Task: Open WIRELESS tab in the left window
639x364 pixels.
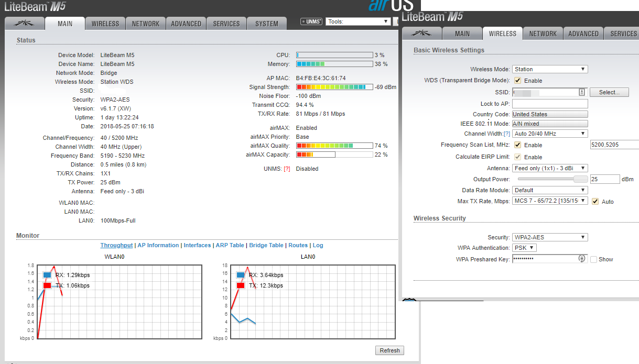Action: [105, 24]
